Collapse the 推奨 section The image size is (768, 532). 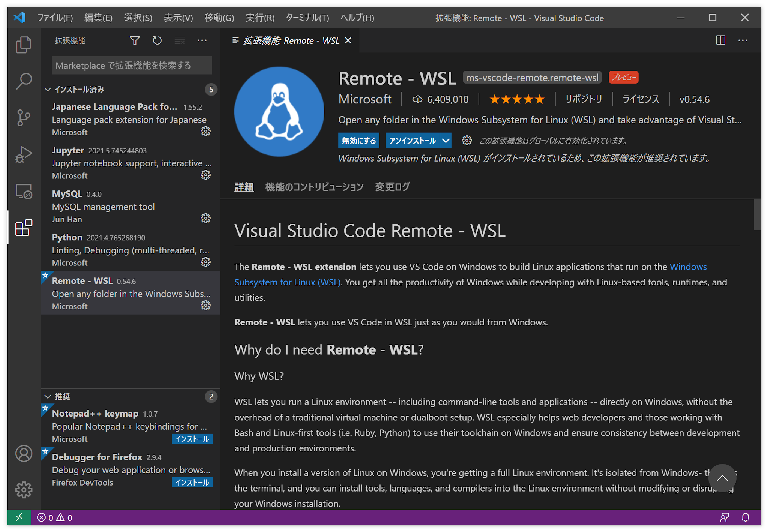click(48, 396)
